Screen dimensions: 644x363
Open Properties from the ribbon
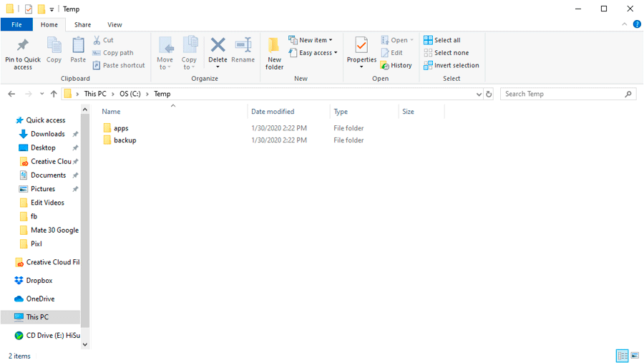pos(361,52)
